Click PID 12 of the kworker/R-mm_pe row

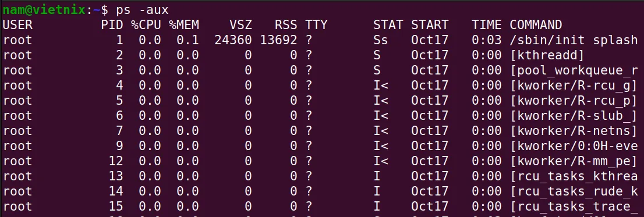tap(116, 162)
